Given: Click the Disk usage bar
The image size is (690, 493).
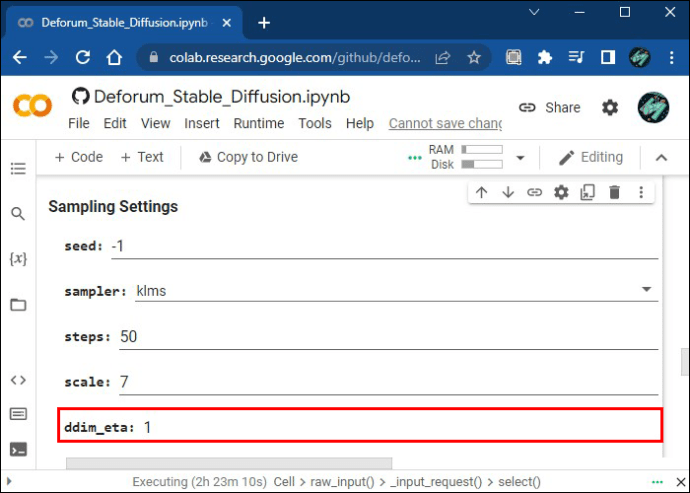Looking at the screenshot, I should click(x=482, y=164).
